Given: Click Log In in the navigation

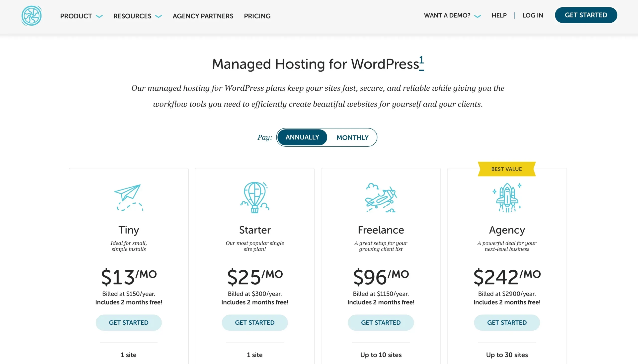Looking at the screenshot, I should point(532,15).
